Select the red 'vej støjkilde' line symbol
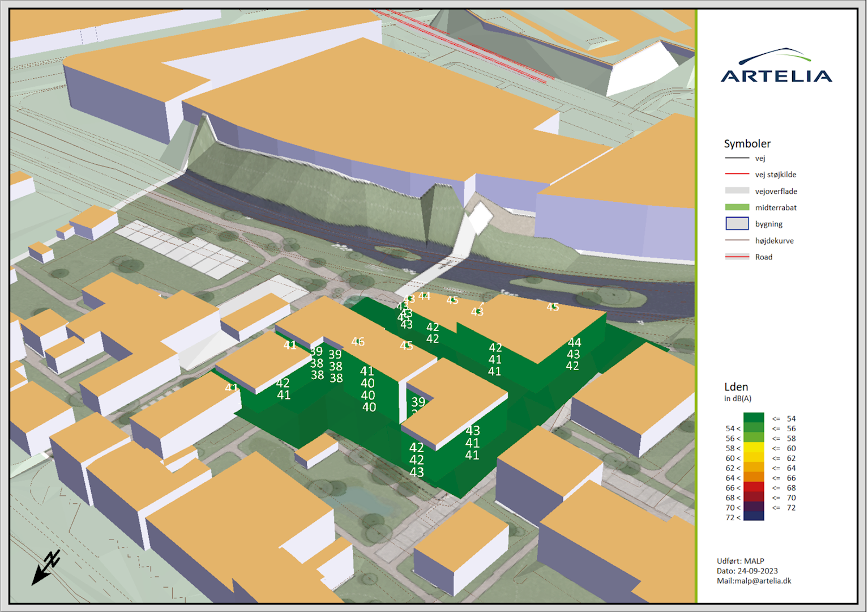Screen dimensions: 868x612 tap(737, 175)
